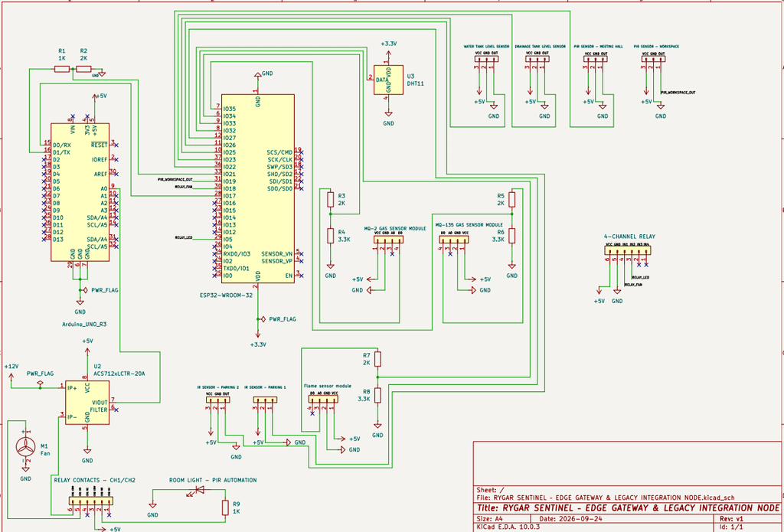Select the "File:" line in title block

607,498
